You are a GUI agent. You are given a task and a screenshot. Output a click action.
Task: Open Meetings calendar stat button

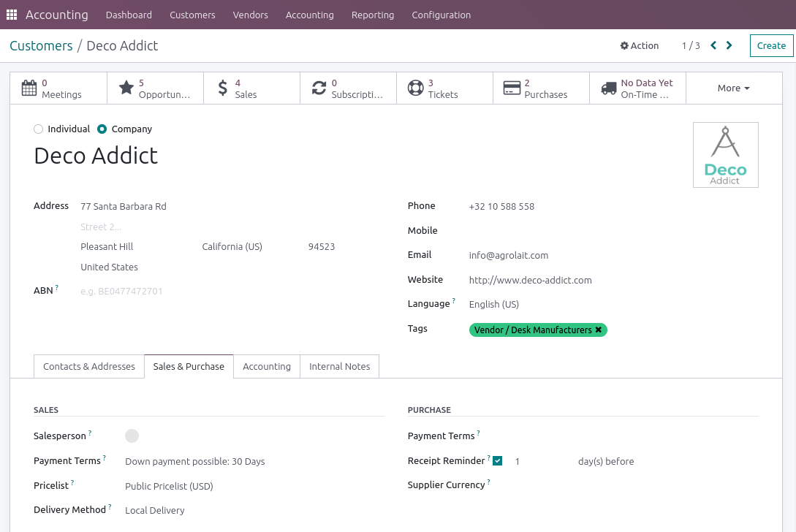click(58, 88)
